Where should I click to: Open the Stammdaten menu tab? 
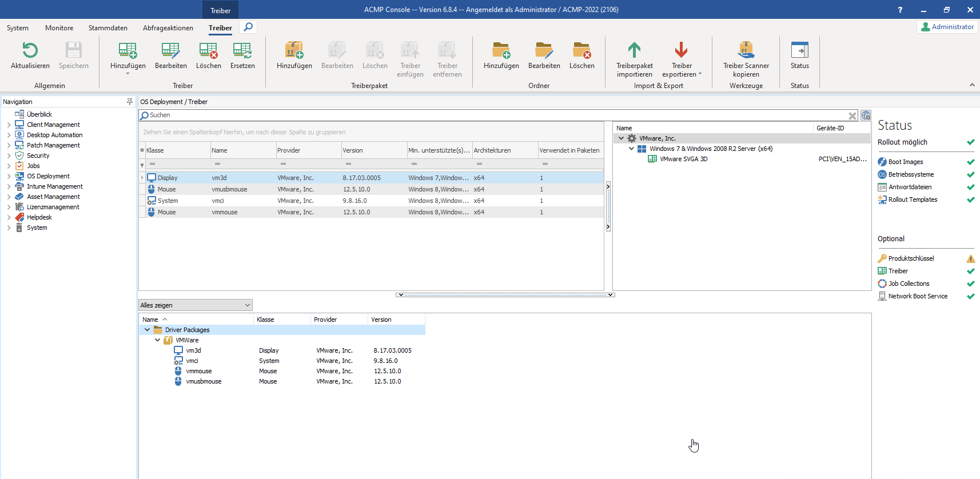coord(107,28)
